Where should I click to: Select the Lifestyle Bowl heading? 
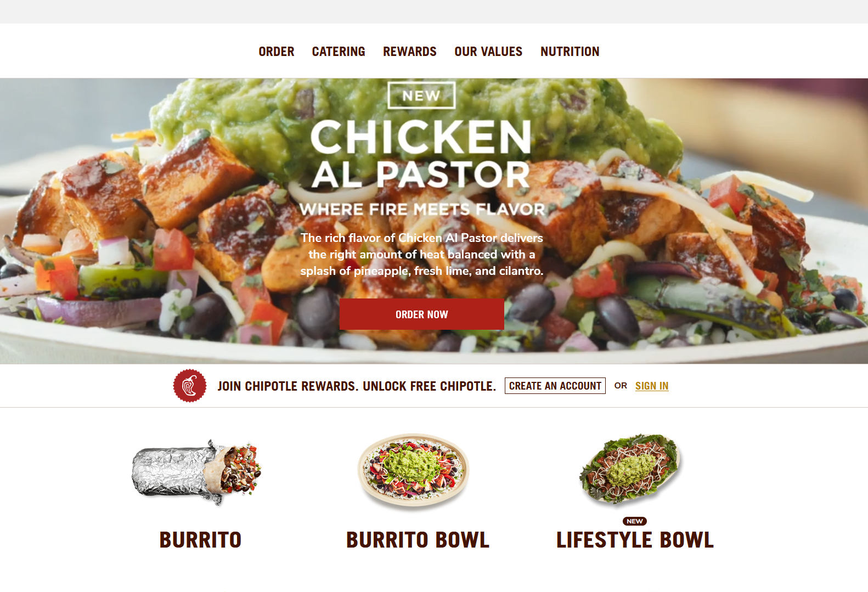pos(635,540)
